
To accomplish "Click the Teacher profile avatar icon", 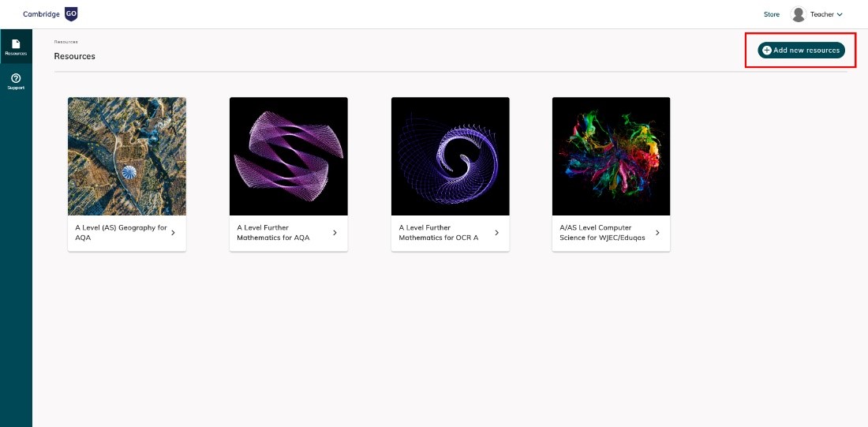I will point(799,14).
